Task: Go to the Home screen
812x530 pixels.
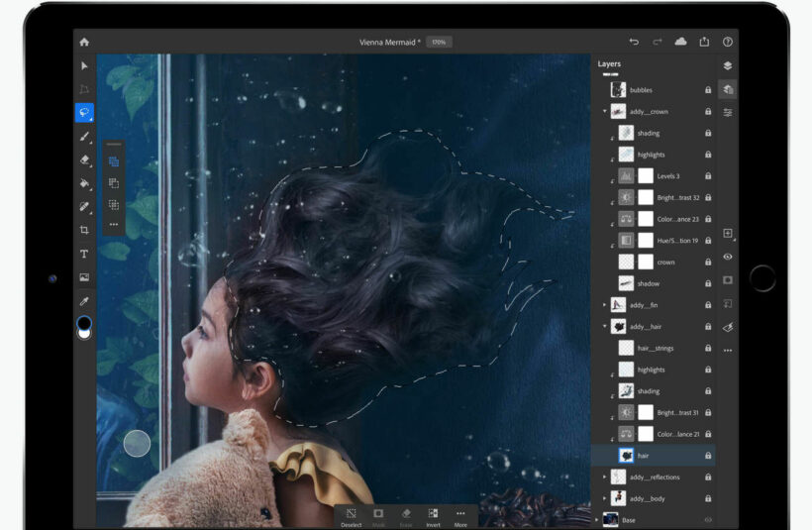Action: click(84, 42)
